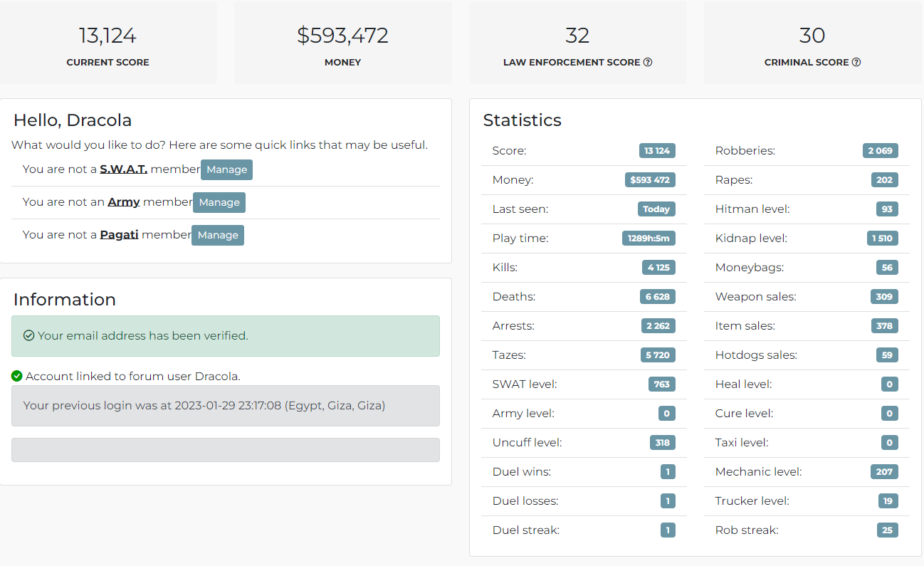Click the Mechanic level badge
This screenshot has width=924, height=566.
[x=884, y=472]
